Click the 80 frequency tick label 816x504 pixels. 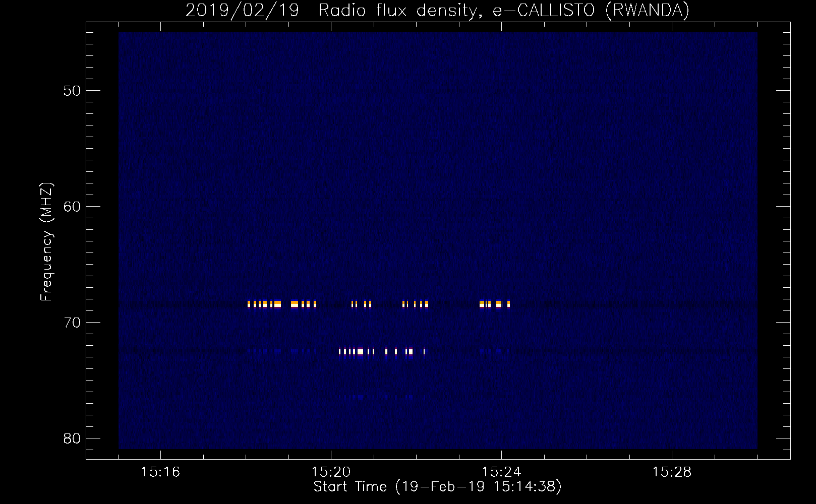(x=72, y=438)
